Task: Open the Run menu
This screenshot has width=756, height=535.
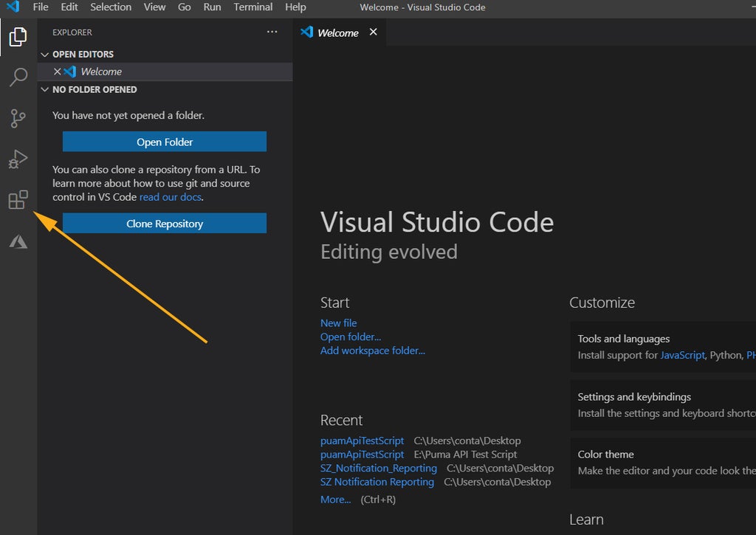Action: coord(212,7)
